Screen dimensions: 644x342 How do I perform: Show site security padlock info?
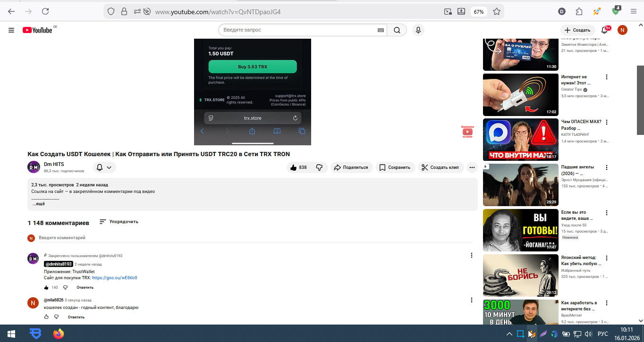click(124, 11)
